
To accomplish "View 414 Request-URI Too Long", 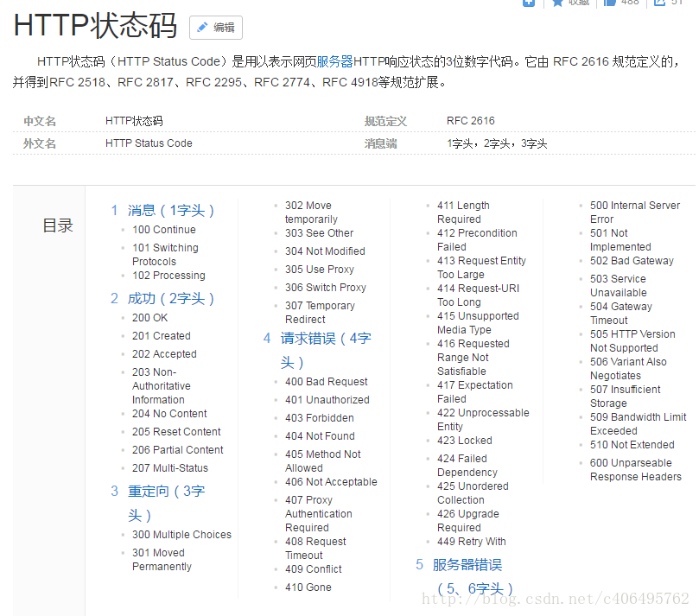I will coord(479,295).
